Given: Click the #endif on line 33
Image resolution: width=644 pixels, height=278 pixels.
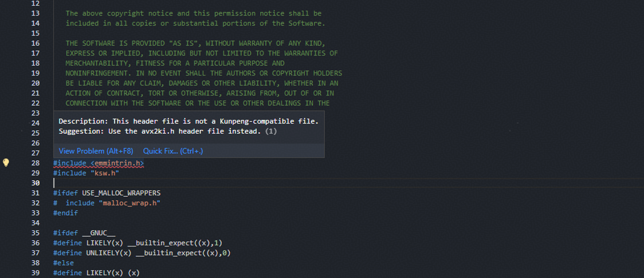Looking at the screenshot, I should tap(64, 213).
